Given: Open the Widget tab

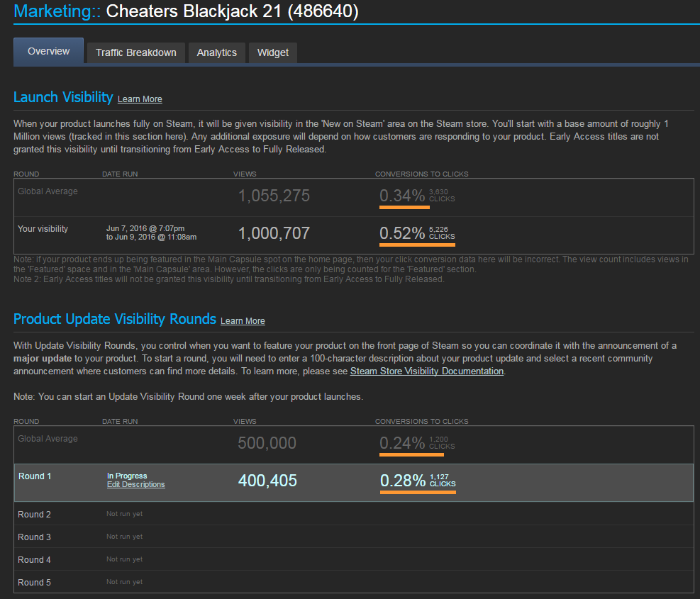Looking at the screenshot, I should [x=273, y=52].
